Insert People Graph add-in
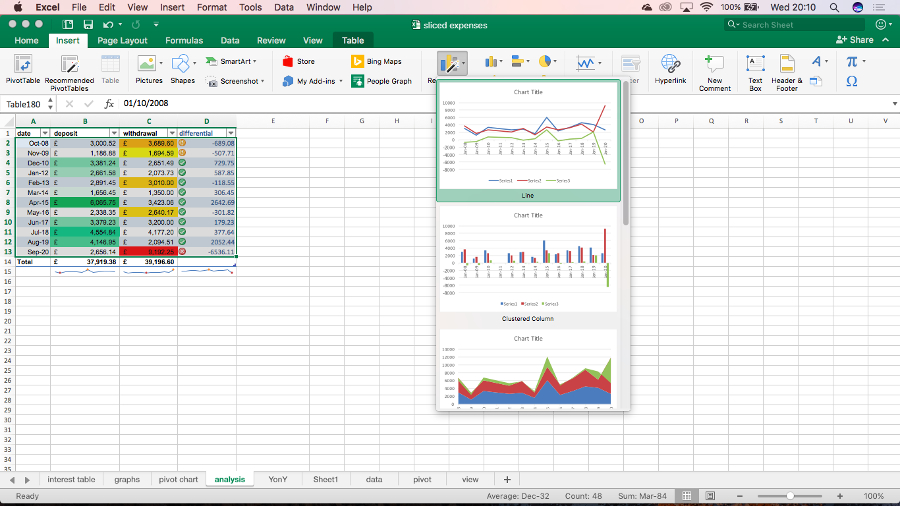The width and height of the screenshot is (900, 506). click(381, 81)
